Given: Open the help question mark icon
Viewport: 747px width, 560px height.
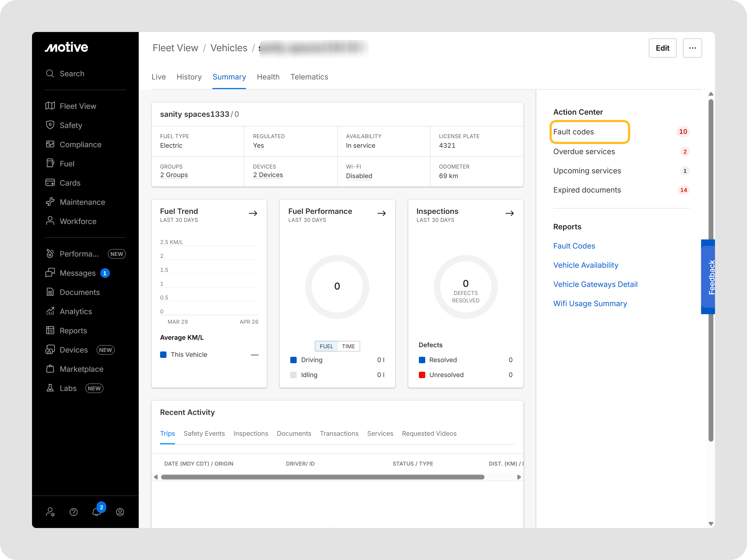Looking at the screenshot, I should [74, 512].
